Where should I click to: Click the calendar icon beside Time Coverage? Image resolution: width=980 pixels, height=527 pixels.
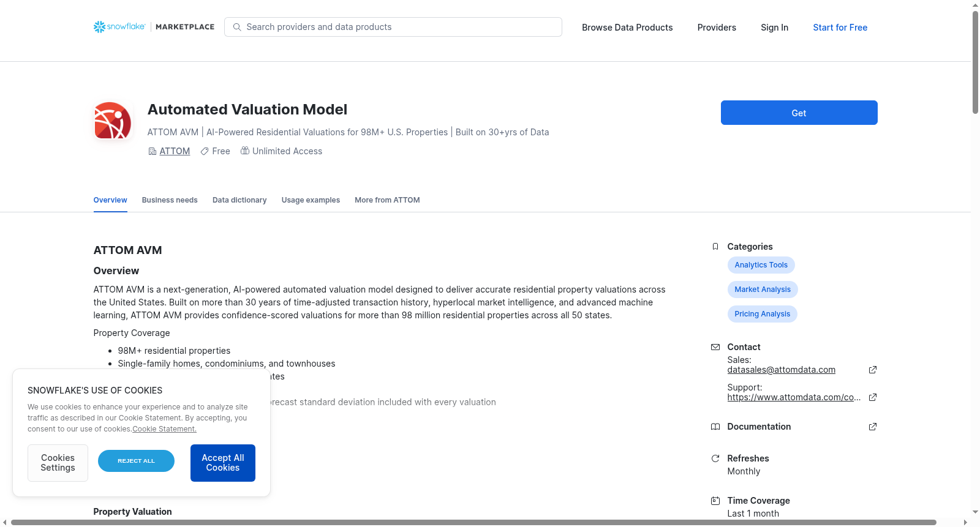[715, 501]
